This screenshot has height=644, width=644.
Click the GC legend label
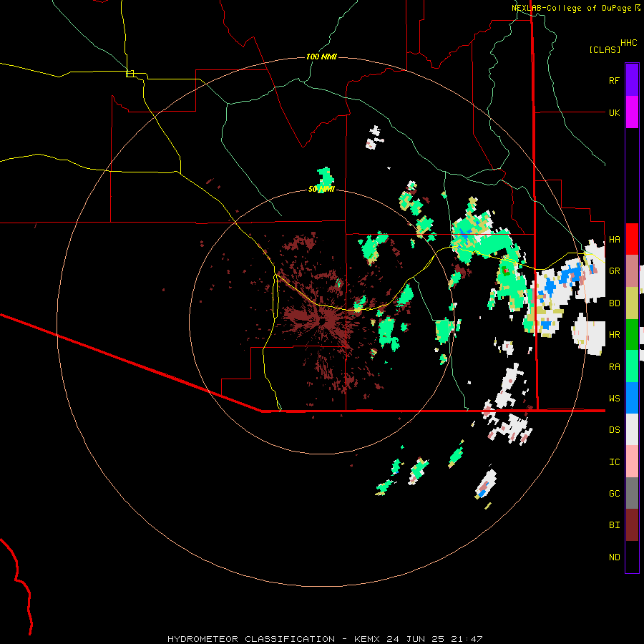tap(615, 493)
